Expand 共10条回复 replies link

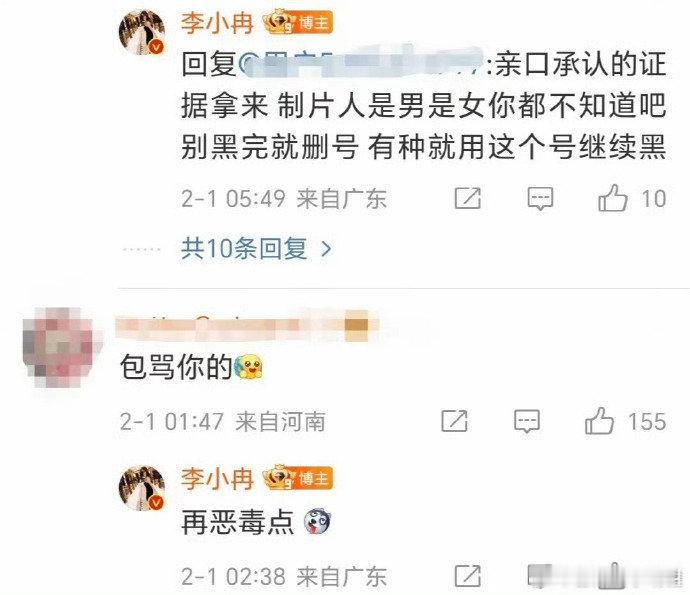(244, 249)
